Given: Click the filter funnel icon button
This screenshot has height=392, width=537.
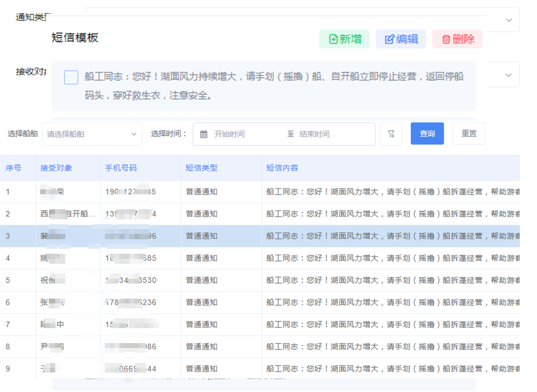Looking at the screenshot, I should [x=391, y=134].
